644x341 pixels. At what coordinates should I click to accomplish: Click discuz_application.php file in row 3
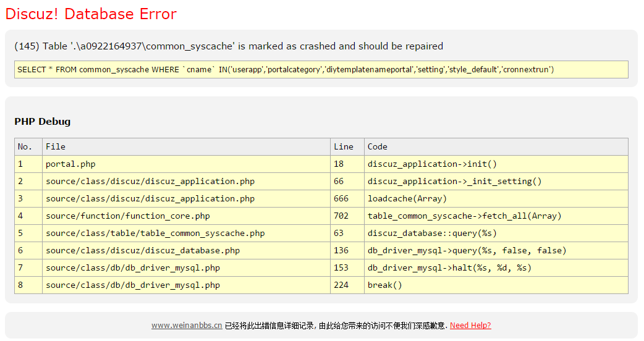(x=186, y=199)
